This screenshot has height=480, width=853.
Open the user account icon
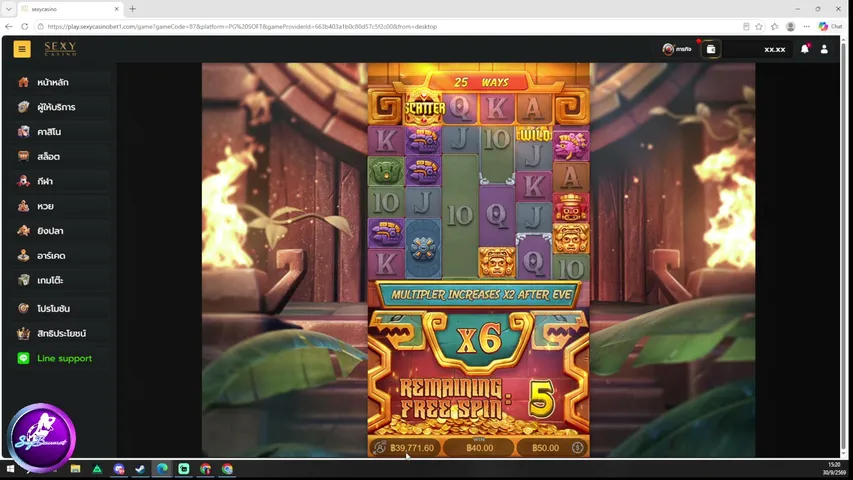click(824, 49)
